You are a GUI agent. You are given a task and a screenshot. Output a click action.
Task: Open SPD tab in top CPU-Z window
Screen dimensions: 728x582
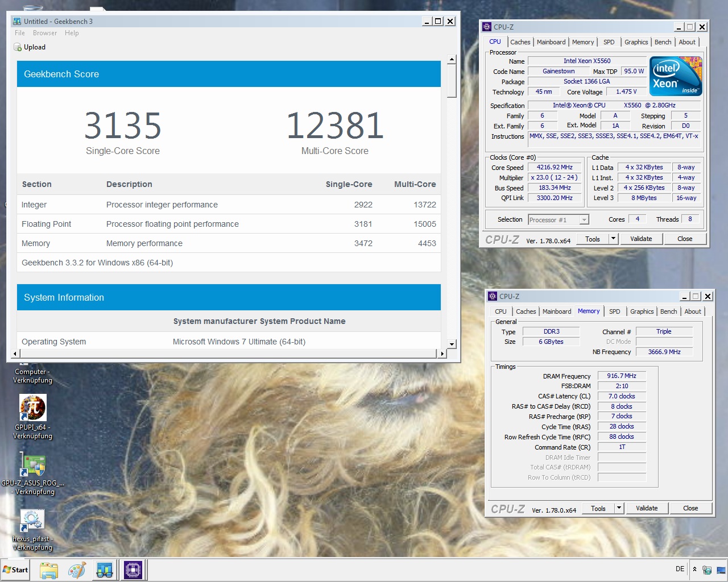pyautogui.click(x=609, y=42)
